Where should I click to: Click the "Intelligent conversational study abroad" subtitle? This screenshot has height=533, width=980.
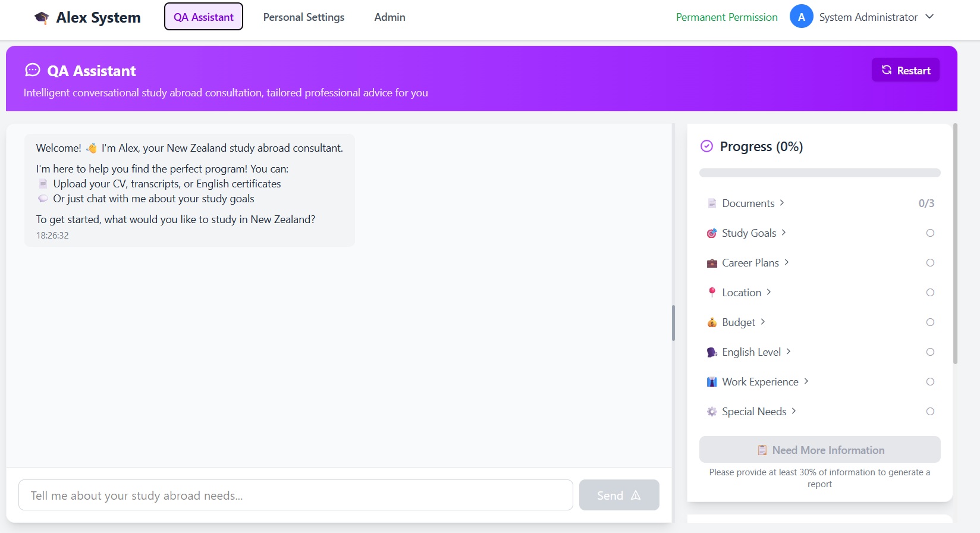coord(226,93)
